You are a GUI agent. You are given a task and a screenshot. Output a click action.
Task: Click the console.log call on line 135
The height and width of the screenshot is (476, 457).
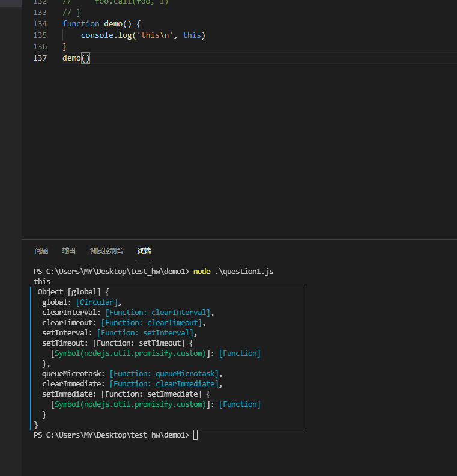click(143, 35)
